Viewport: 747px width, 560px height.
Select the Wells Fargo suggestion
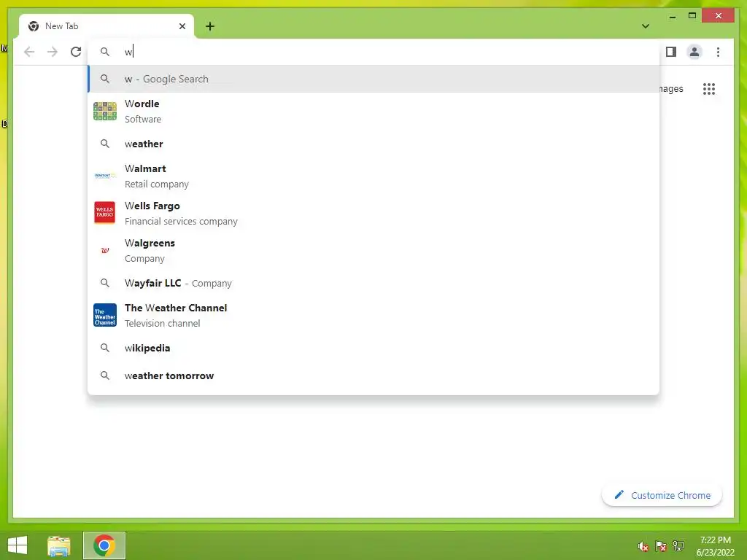(374, 213)
